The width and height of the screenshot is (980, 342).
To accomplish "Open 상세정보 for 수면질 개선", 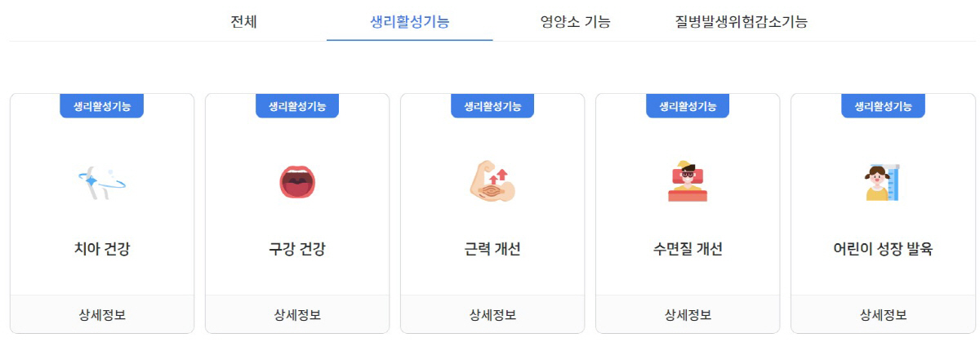I will (x=688, y=314).
